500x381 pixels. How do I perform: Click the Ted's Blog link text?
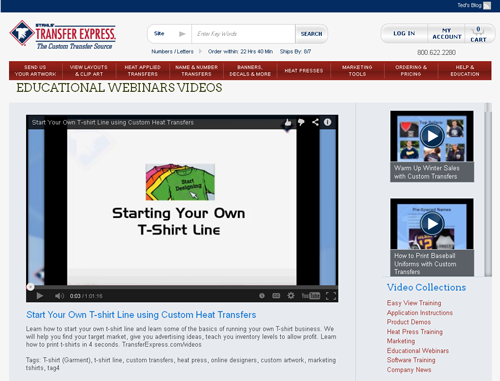(469, 5)
